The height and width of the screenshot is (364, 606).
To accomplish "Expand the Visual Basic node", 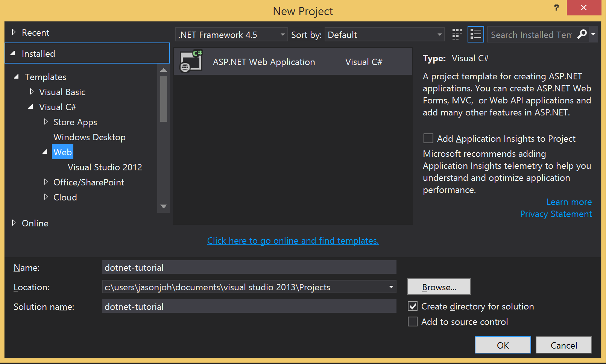I will [32, 91].
